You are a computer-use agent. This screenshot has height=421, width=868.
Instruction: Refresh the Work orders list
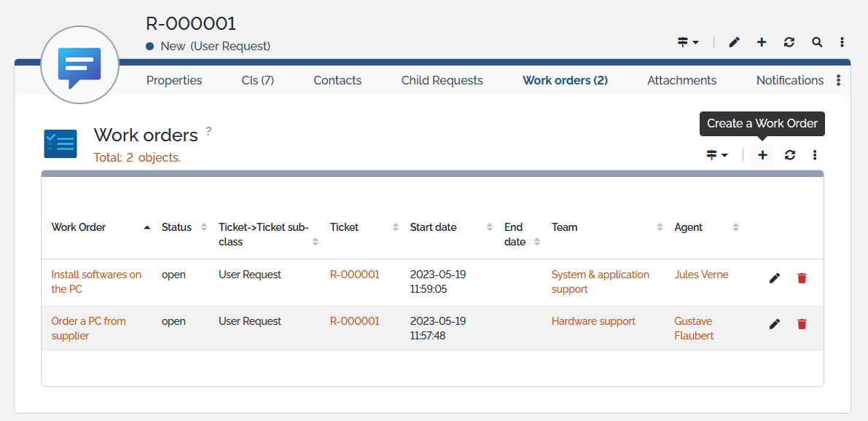pyautogui.click(x=789, y=155)
